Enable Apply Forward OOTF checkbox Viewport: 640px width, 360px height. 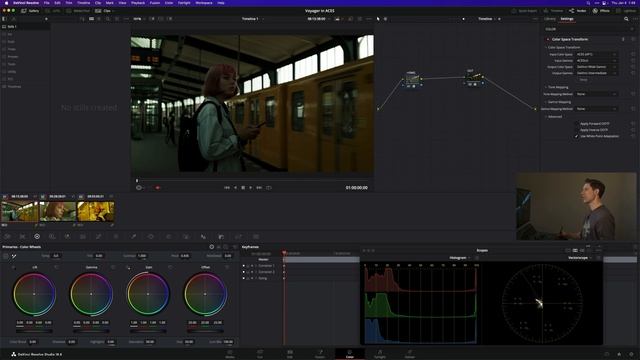[577, 124]
